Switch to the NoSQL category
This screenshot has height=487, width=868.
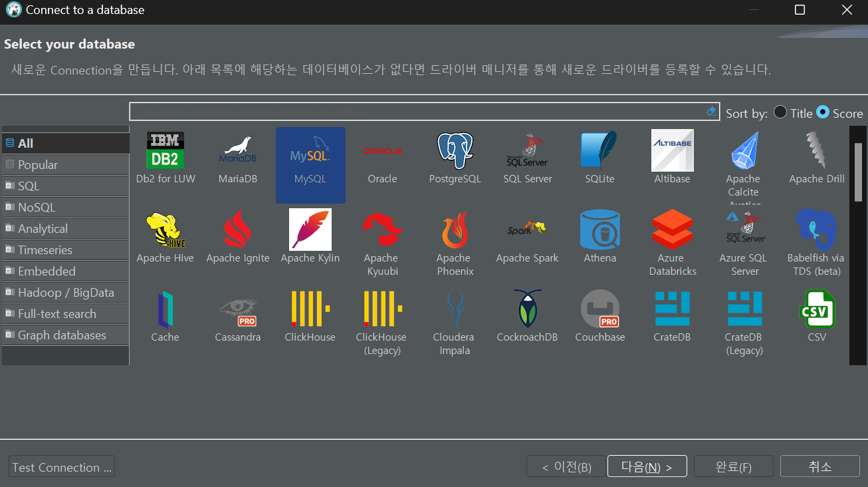click(66, 207)
